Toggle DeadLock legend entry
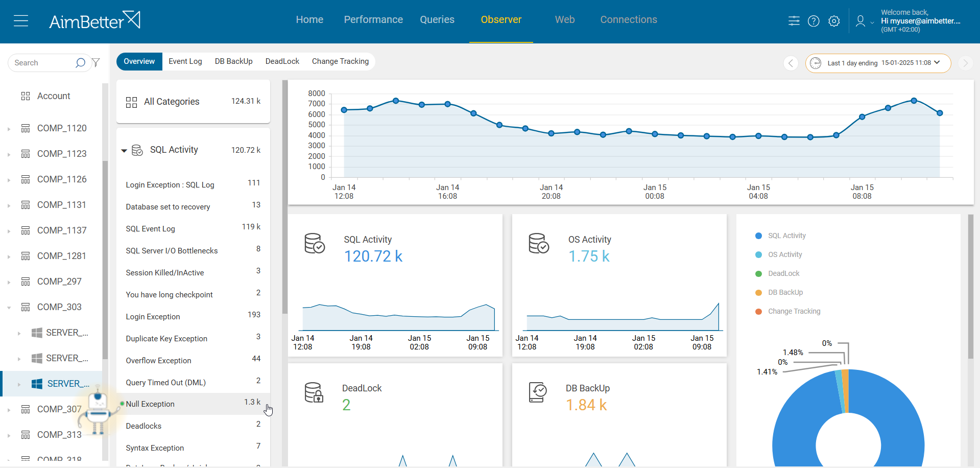980x468 pixels. tap(777, 273)
